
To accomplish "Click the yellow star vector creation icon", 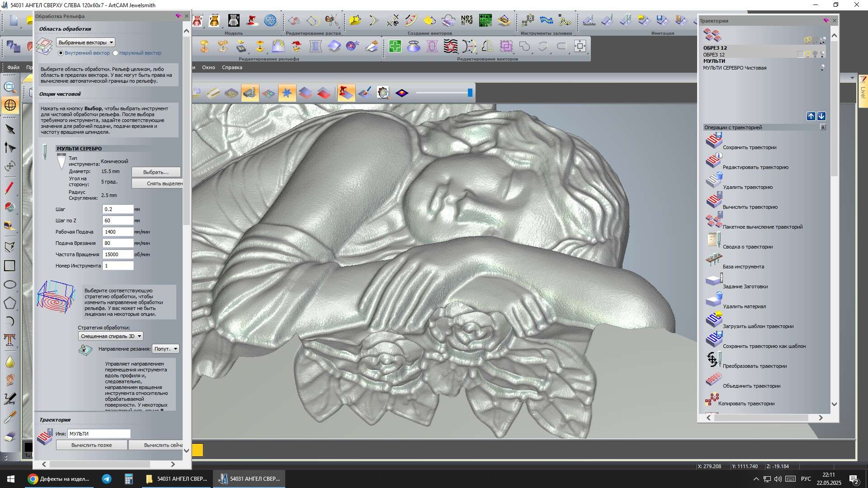I will coord(355,20).
